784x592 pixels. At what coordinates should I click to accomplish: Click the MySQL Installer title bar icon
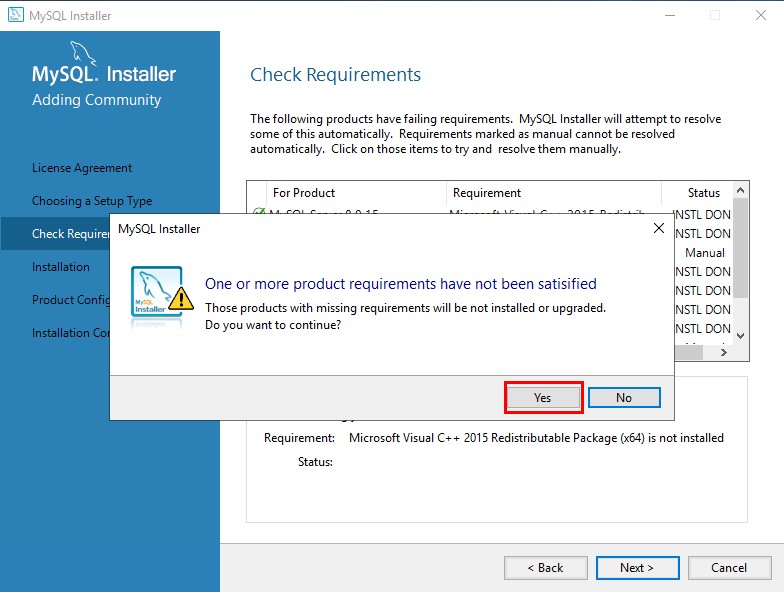(x=16, y=15)
